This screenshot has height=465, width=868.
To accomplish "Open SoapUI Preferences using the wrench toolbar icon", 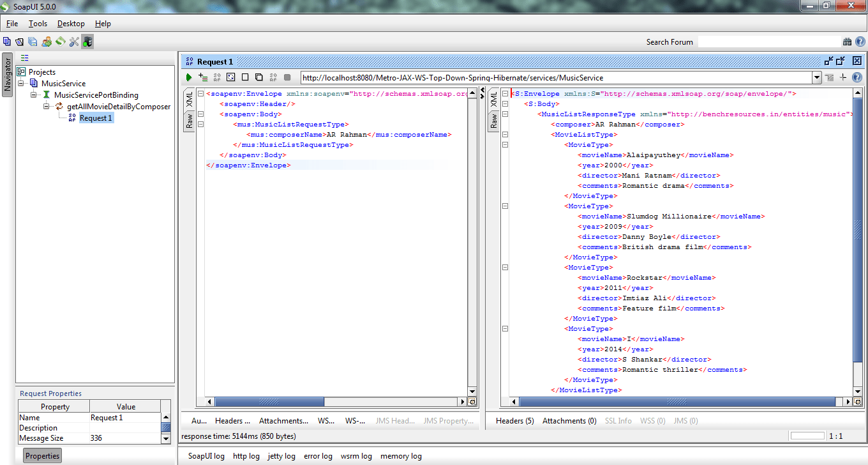I will 73,41.
